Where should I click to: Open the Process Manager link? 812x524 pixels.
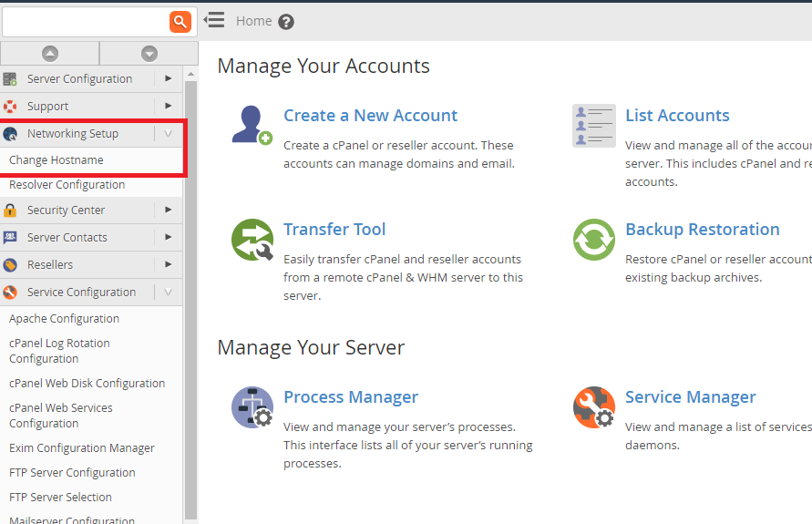[351, 396]
